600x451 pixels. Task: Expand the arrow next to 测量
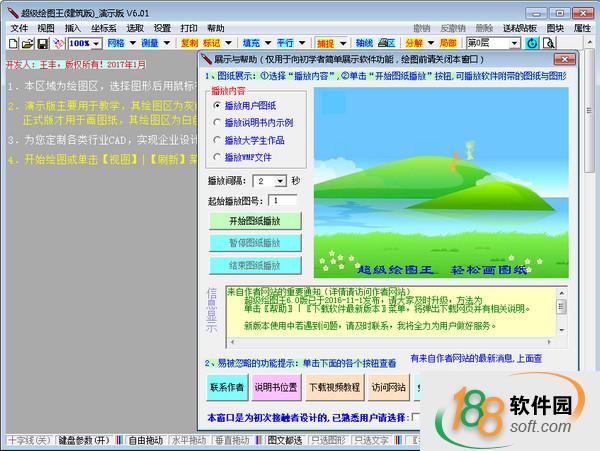pos(167,43)
